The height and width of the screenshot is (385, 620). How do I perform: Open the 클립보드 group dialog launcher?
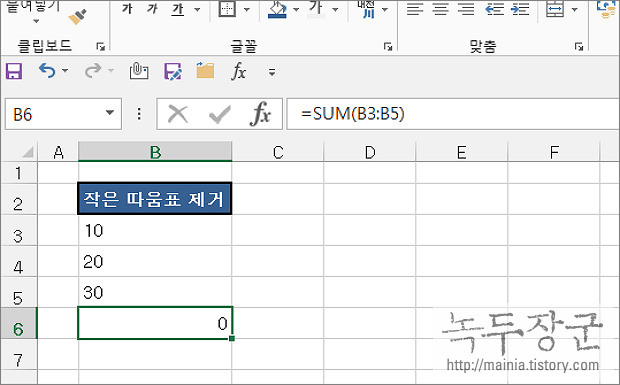pyautogui.click(x=101, y=47)
